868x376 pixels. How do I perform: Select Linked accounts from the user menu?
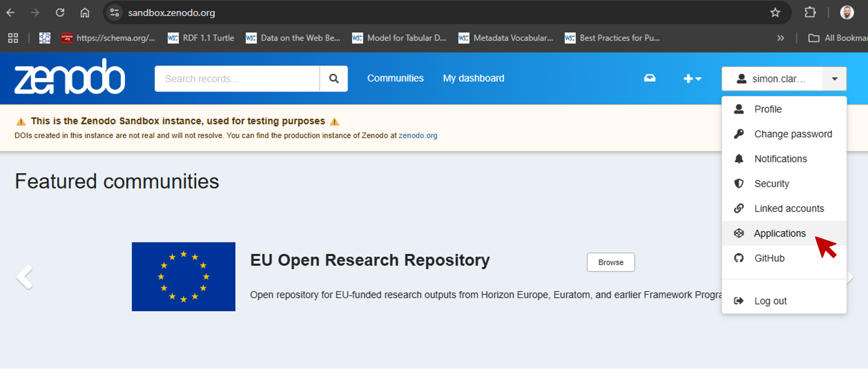coord(784,209)
